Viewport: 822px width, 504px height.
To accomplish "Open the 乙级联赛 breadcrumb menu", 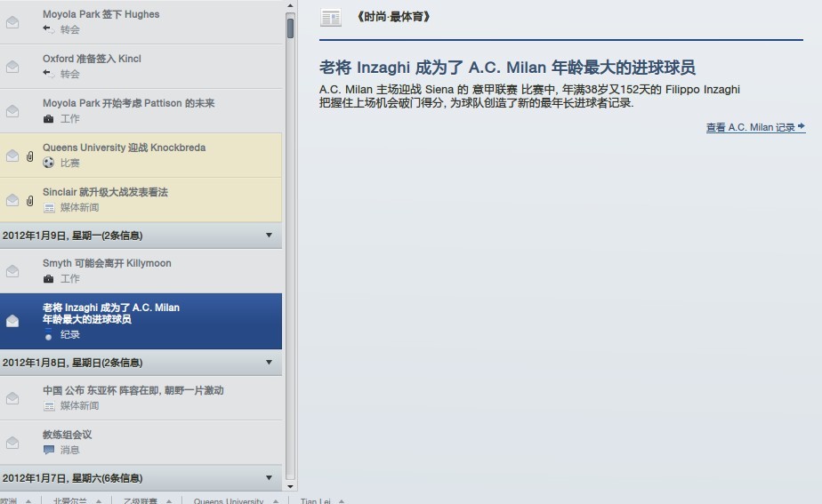I will pos(148,500).
